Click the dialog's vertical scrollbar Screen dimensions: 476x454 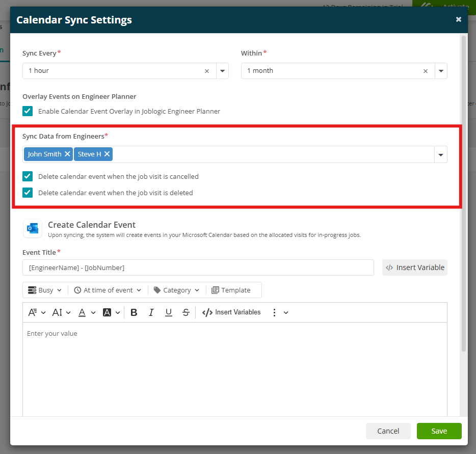click(x=463, y=194)
